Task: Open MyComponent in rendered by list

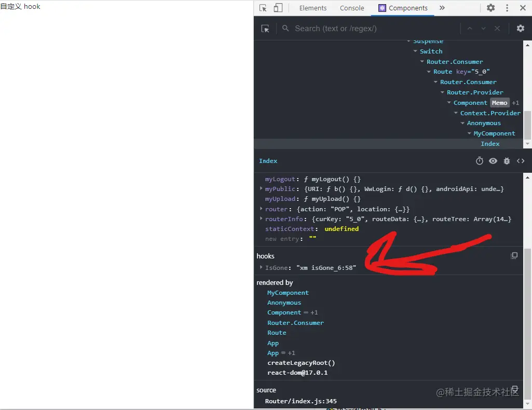Action: (288, 293)
